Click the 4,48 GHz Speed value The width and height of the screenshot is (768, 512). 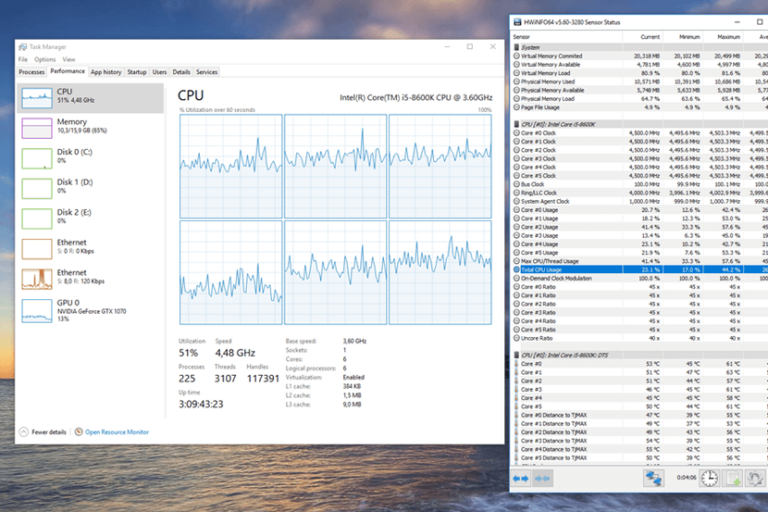tap(235, 353)
